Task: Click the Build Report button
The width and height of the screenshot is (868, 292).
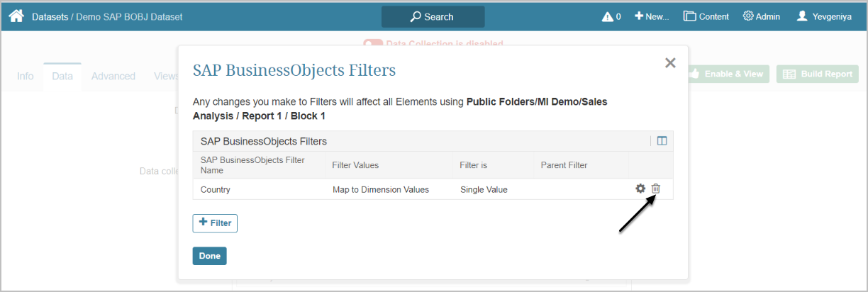Action: coord(817,74)
